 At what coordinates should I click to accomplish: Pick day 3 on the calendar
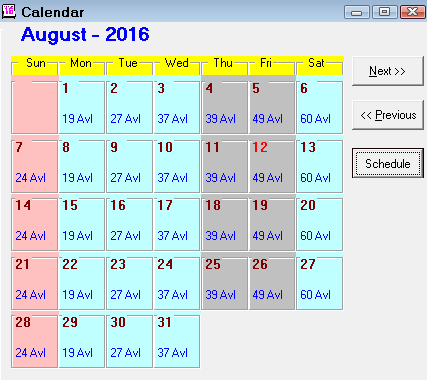[177, 107]
